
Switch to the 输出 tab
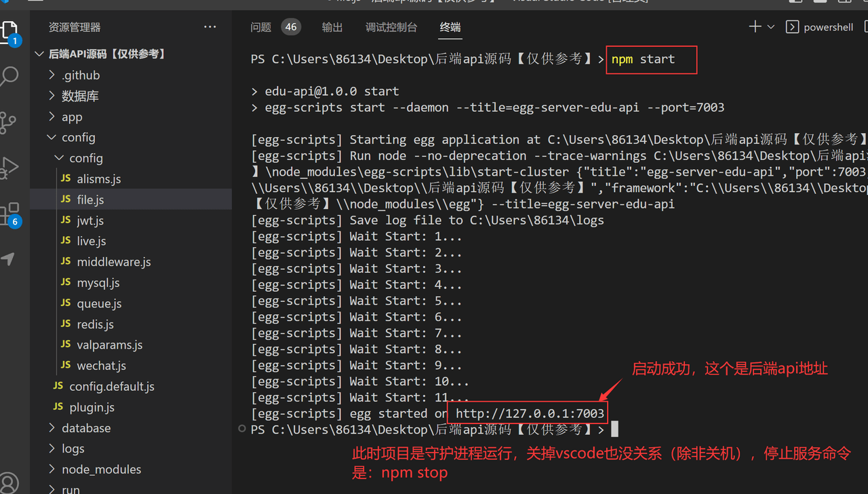pos(332,27)
